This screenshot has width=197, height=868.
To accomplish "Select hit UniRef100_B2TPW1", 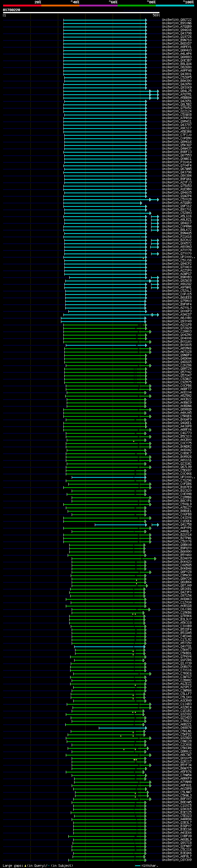I will pos(177,538).
